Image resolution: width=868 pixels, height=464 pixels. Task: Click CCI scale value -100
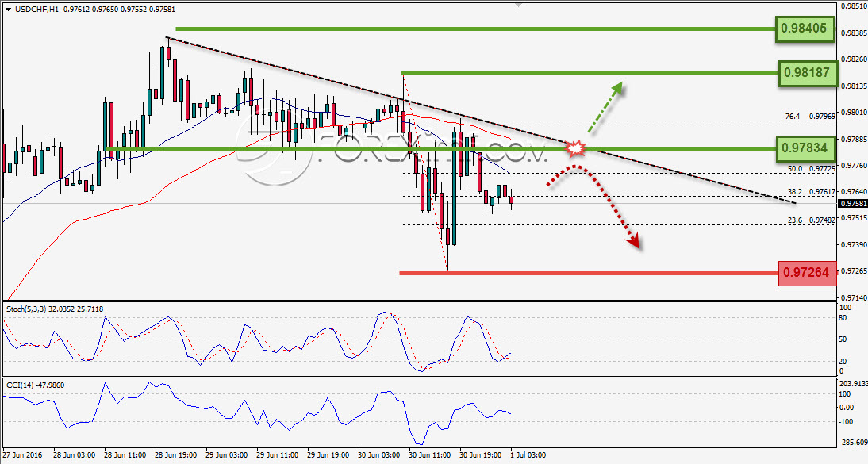846,422
